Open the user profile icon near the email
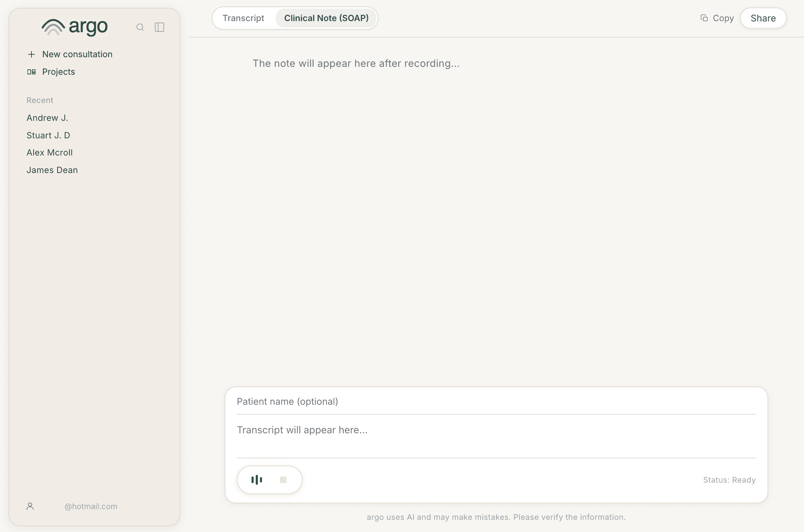Screen dimensions: 804x532 (x=30, y=506)
